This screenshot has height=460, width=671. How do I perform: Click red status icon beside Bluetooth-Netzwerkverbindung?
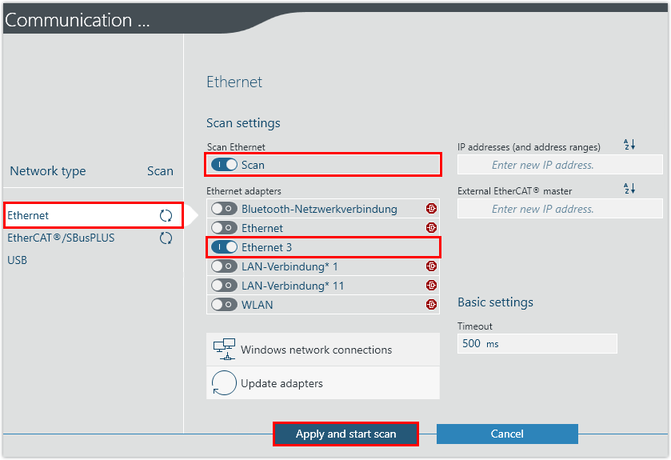point(431,209)
